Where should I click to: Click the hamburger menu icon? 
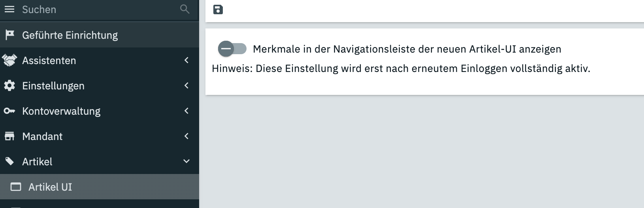[x=9, y=9]
